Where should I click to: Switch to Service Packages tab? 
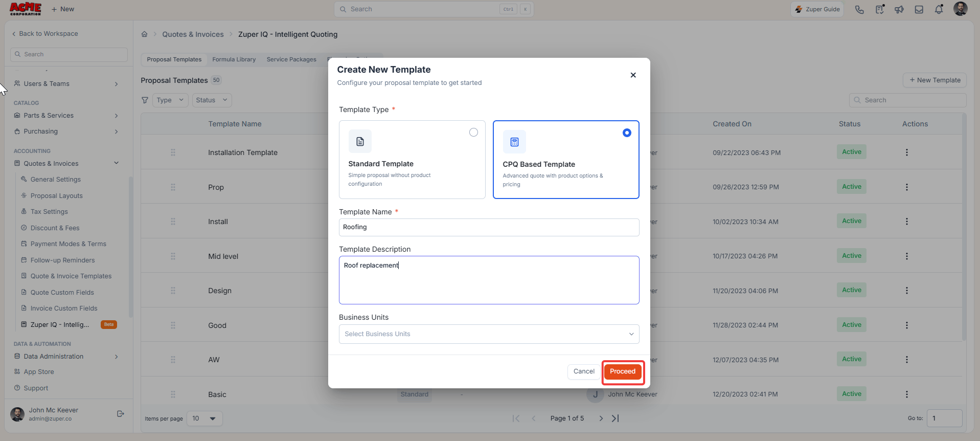coord(291,60)
